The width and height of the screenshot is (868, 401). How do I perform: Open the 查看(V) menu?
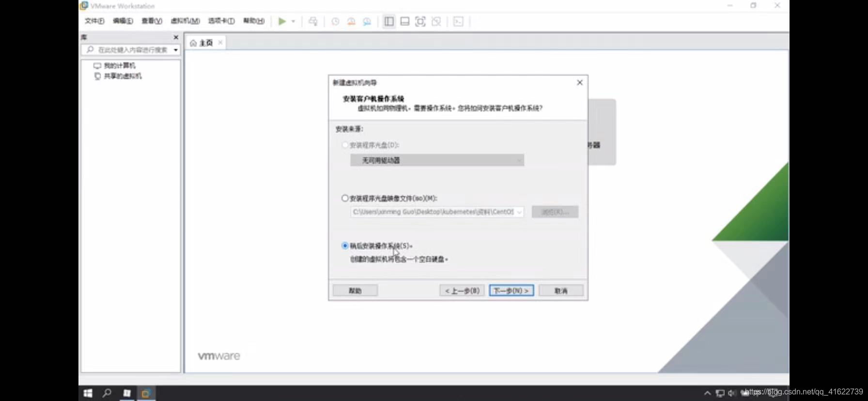[x=152, y=21]
